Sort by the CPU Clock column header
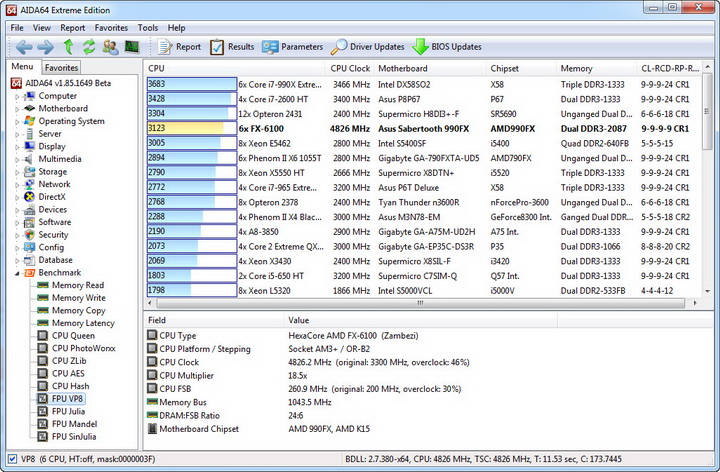The width and height of the screenshot is (720, 472). coord(349,68)
